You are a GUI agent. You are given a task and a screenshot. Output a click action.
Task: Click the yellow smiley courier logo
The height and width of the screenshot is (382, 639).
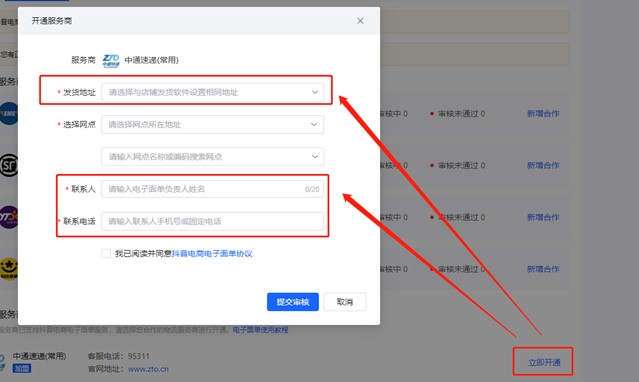tap(9, 269)
